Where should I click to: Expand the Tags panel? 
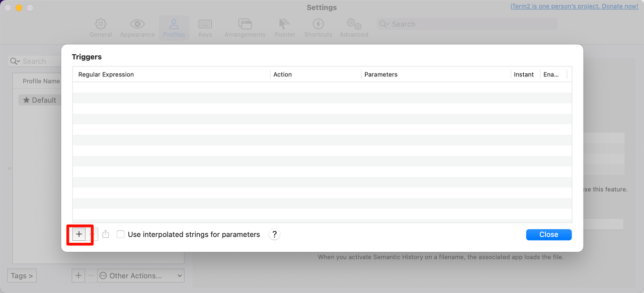(x=22, y=275)
